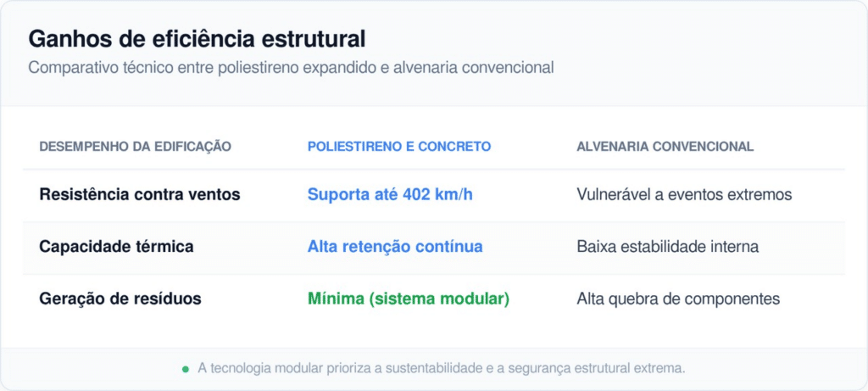Click the Poliestireno e Concreto column header
The width and height of the screenshot is (868, 391).
398,147
